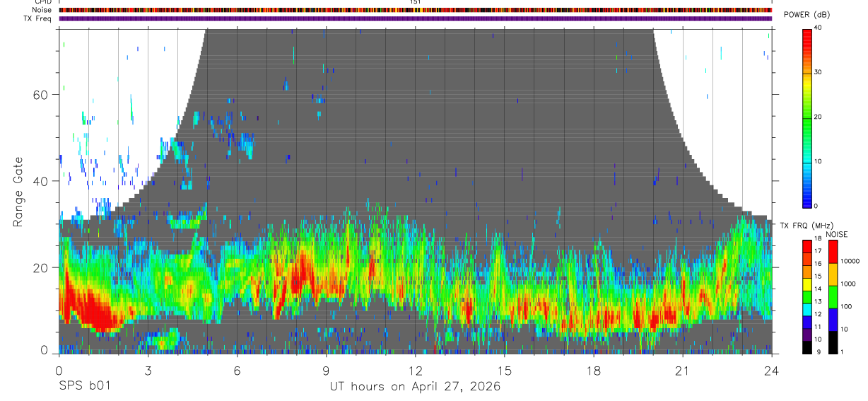Click the orange segment of NOISE scale
The height and width of the screenshot is (401, 868).
(833, 274)
